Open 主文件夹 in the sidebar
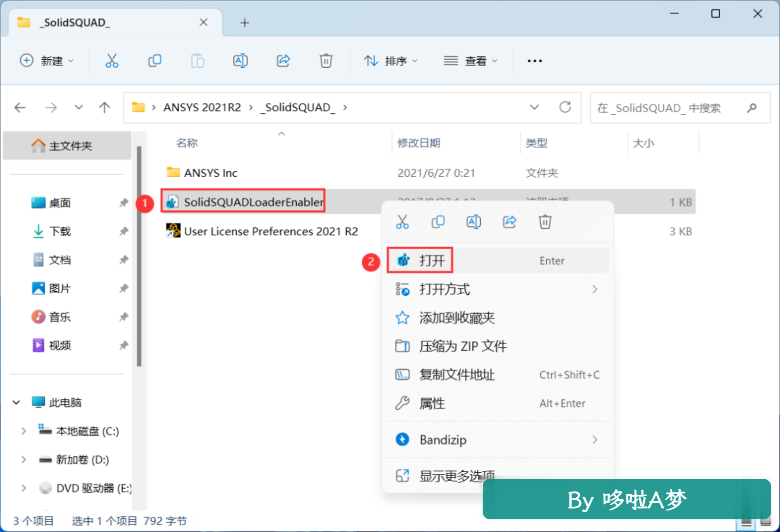Viewport: 780px width, 532px height. pyautogui.click(x=67, y=146)
